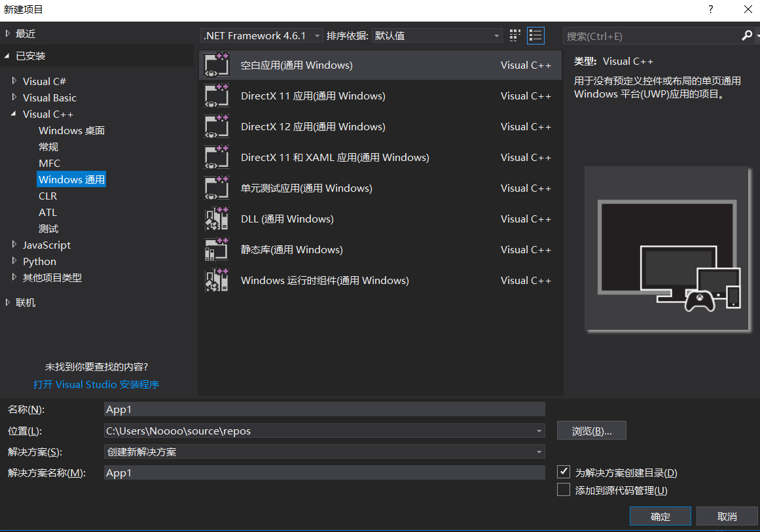Click the 搜索(Ctrl+E) search box
Screen dimensions: 760x532
(651, 36)
